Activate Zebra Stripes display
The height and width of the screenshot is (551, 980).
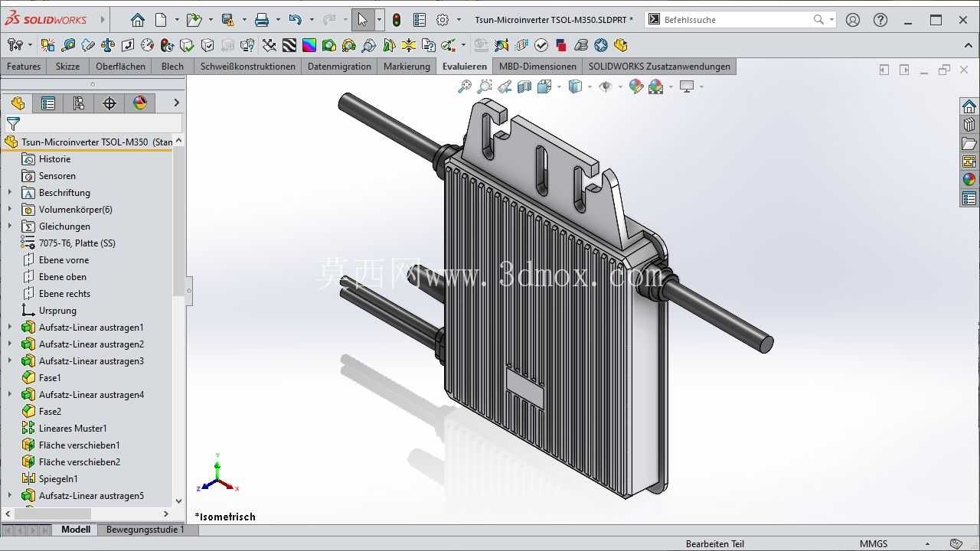(289, 45)
